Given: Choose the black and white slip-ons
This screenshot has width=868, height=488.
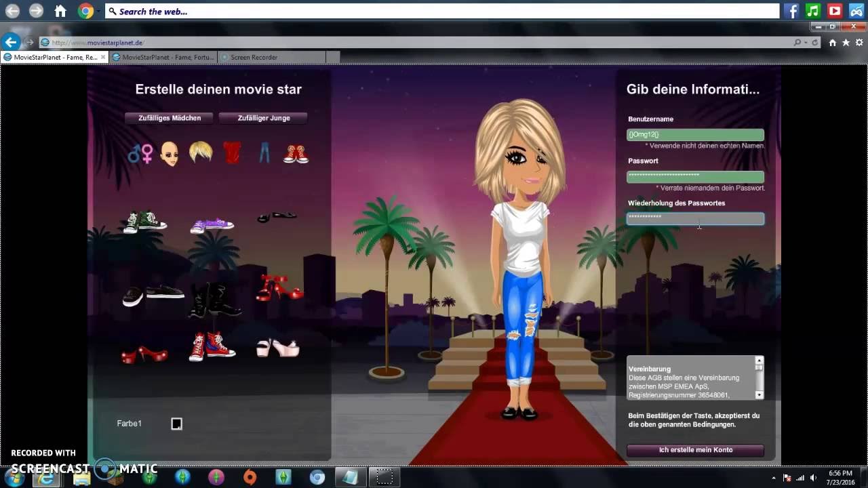Looking at the screenshot, I should pyautogui.click(x=153, y=294).
